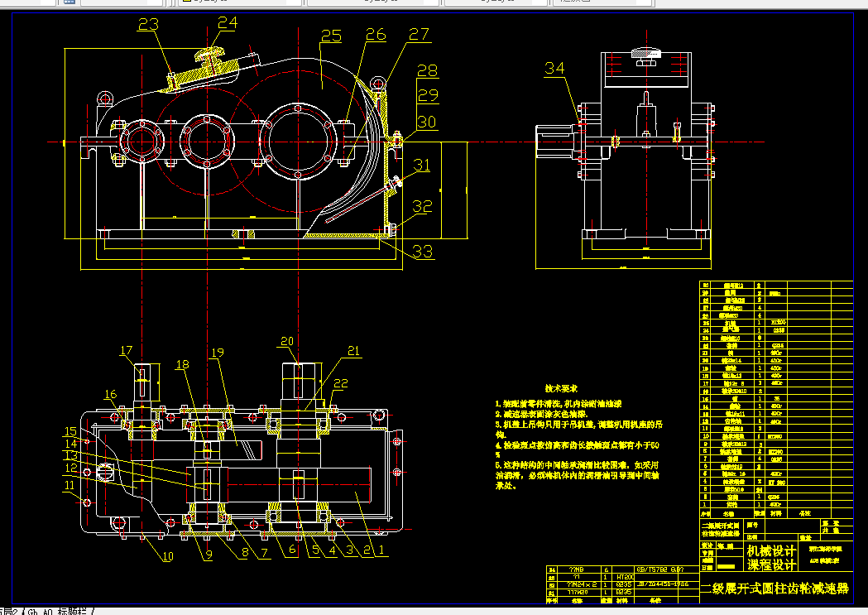Click part label 29 on the right
Image resolution: width=868 pixels, height=615 pixels.
coord(427,95)
